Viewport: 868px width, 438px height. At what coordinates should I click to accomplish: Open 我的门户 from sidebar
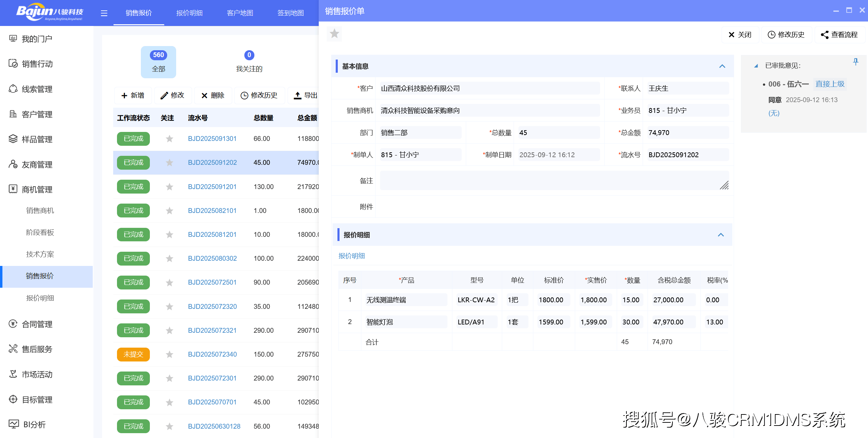(37, 39)
